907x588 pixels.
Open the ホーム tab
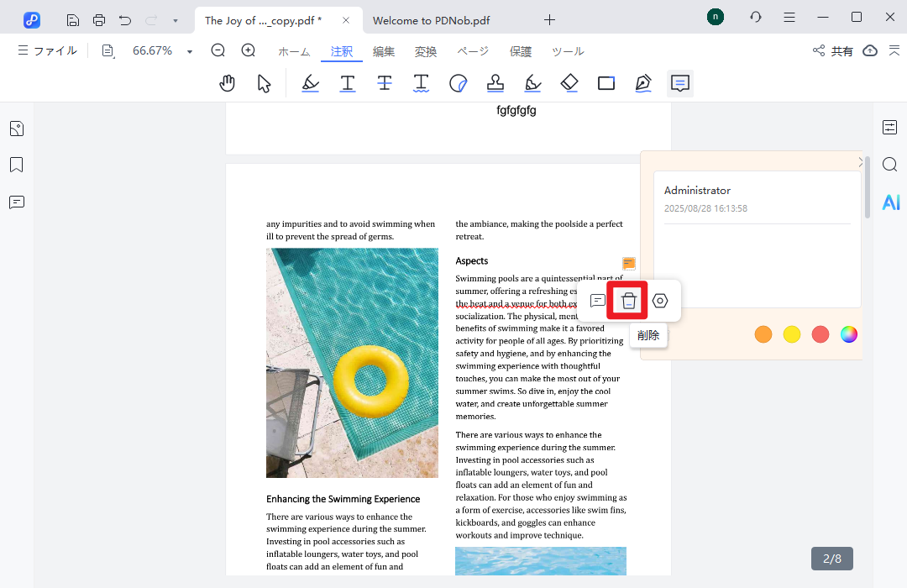tap(294, 51)
